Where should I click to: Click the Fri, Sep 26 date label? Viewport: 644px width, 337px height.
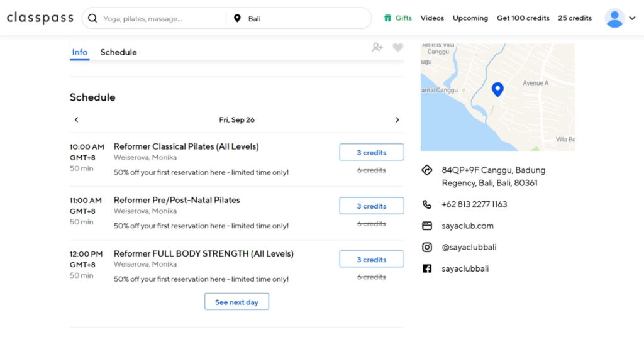click(236, 120)
